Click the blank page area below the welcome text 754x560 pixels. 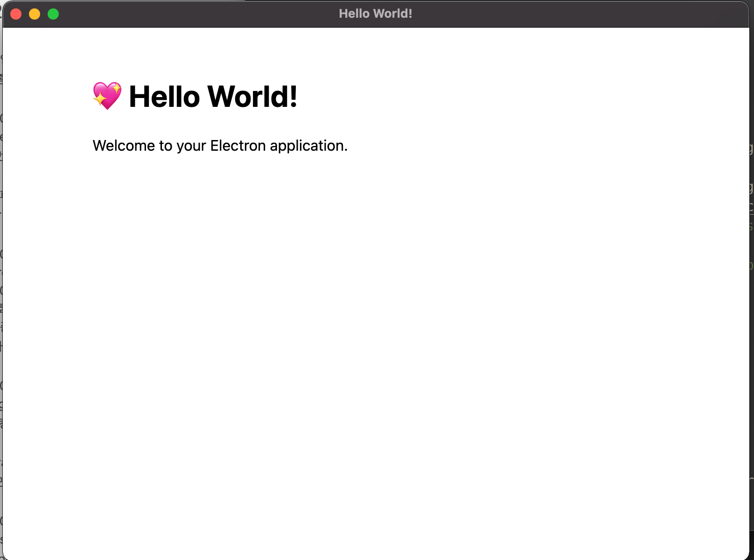(373, 327)
